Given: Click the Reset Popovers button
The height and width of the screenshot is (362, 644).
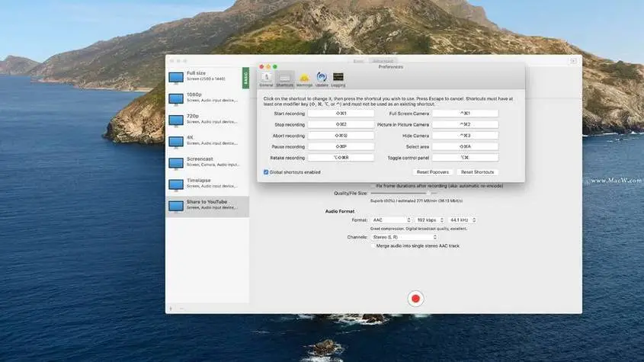Looking at the screenshot, I should [432, 172].
